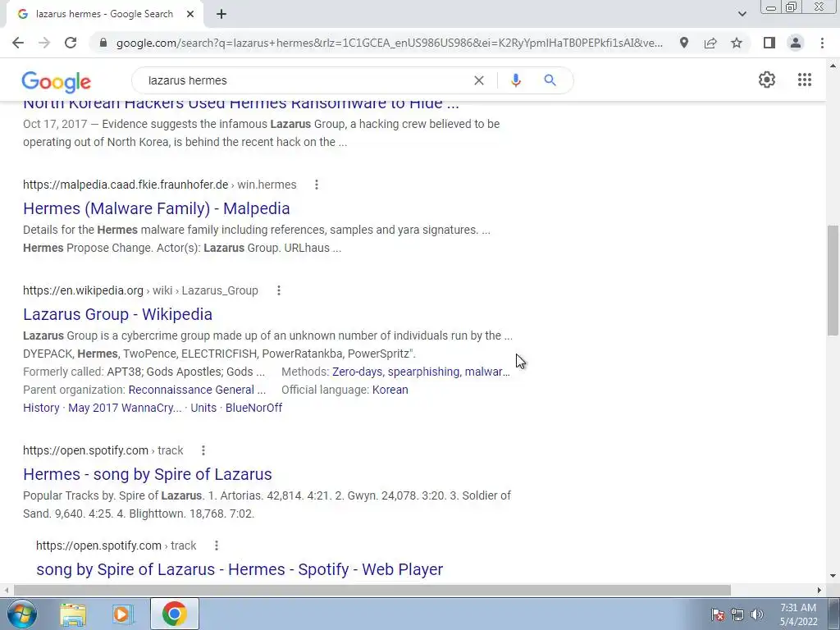Jump to the Units section link

[x=203, y=408]
